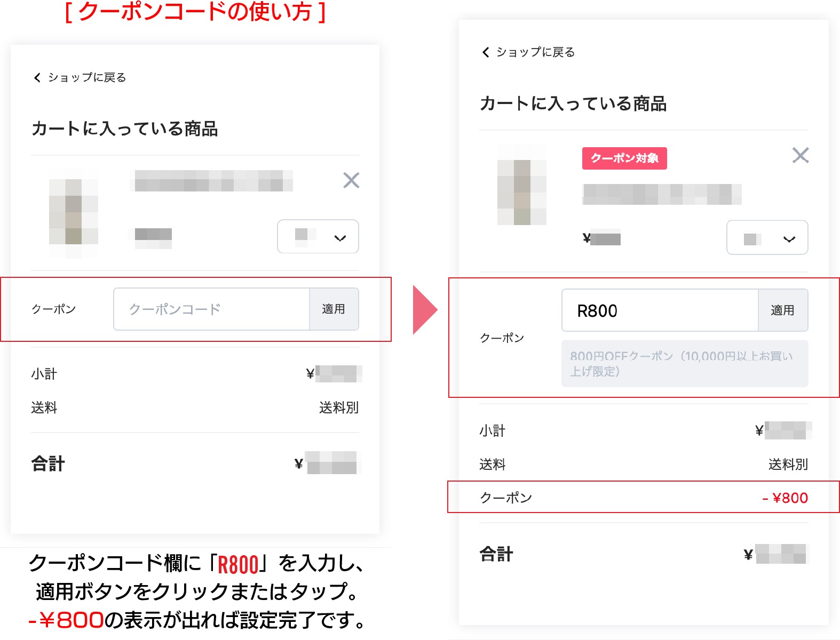
Task: Click the pink クーポン対象 badge
Action: 624,158
